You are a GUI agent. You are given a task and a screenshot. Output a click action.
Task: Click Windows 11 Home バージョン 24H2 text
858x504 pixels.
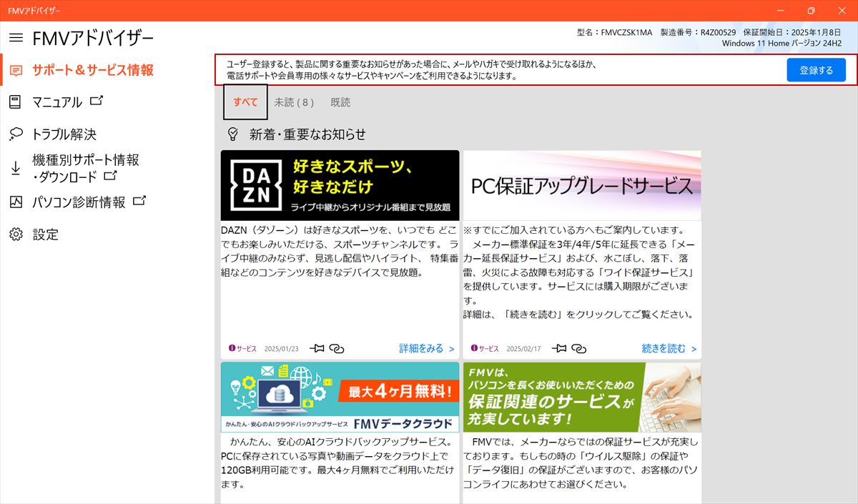pos(781,44)
